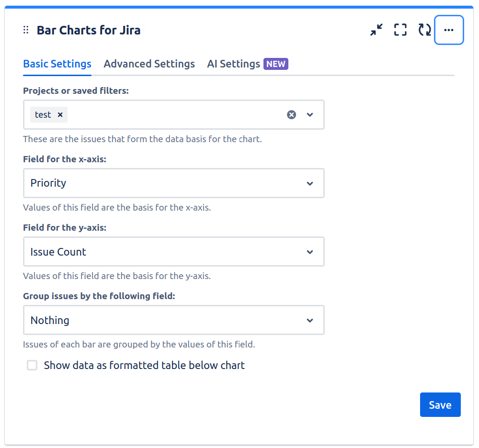Expand the projects or saved filters list

(310, 115)
